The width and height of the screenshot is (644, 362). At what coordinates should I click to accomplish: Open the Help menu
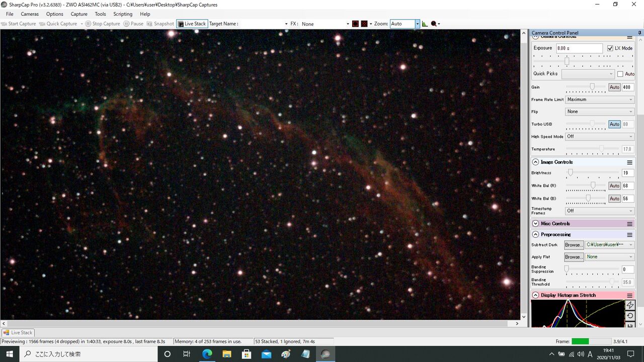coord(145,14)
